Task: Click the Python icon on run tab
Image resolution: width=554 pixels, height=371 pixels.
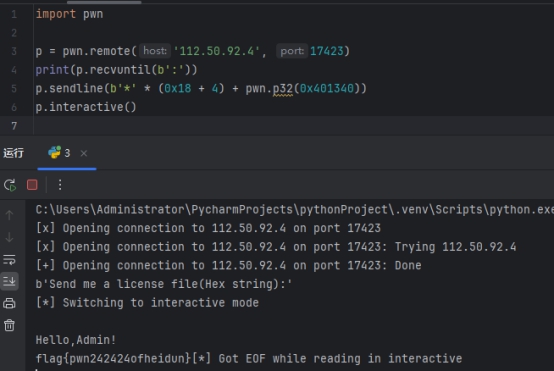Action: pos(54,153)
